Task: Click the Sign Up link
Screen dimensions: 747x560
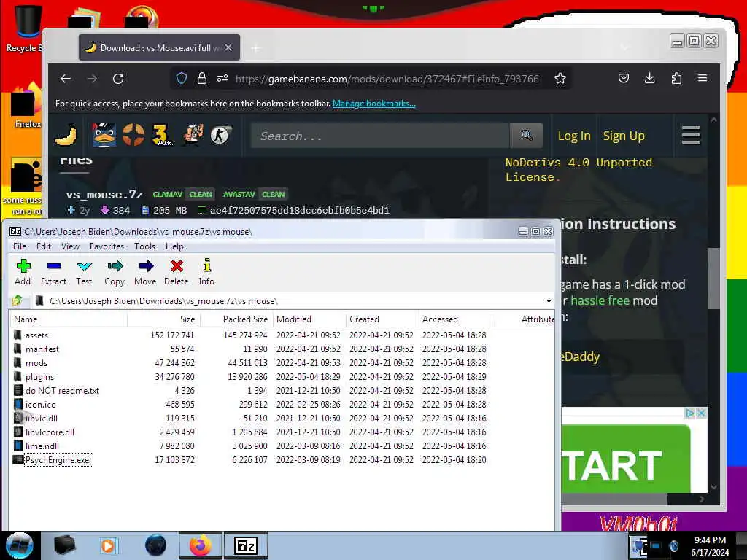Action: [624, 136]
